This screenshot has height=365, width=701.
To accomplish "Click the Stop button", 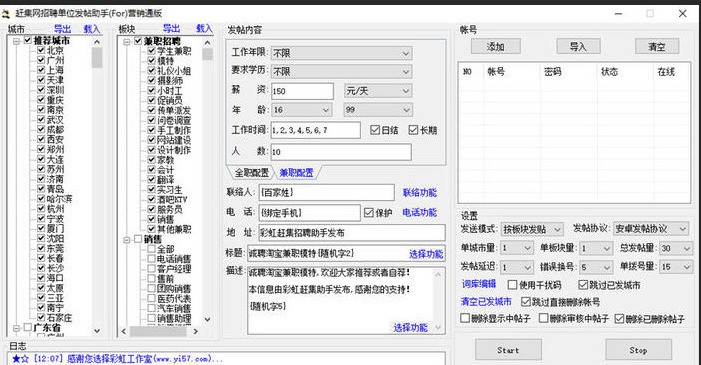I will [638, 350].
